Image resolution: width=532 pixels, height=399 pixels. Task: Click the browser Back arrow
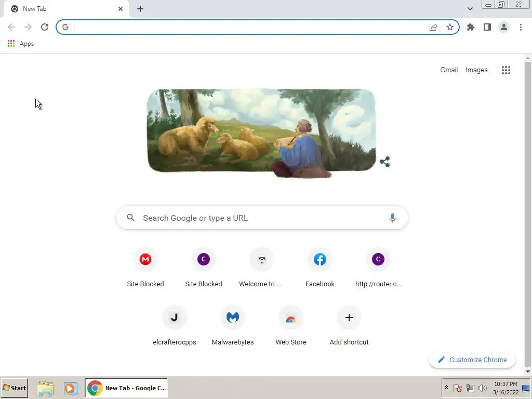pyautogui.click(x=11, y=27)
